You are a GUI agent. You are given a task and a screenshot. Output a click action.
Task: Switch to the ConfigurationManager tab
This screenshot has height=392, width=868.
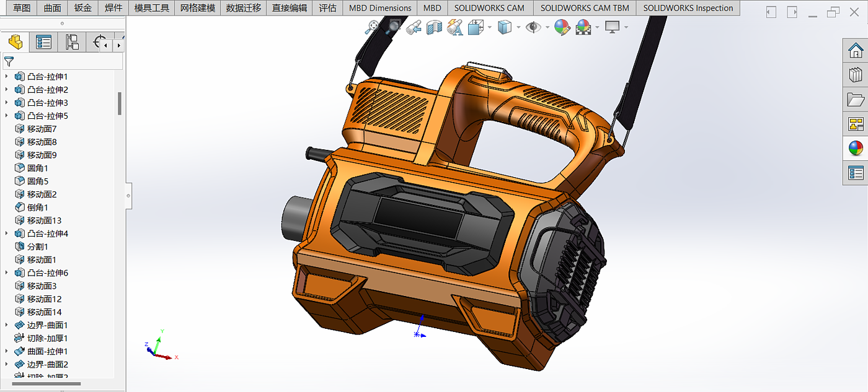72,42
